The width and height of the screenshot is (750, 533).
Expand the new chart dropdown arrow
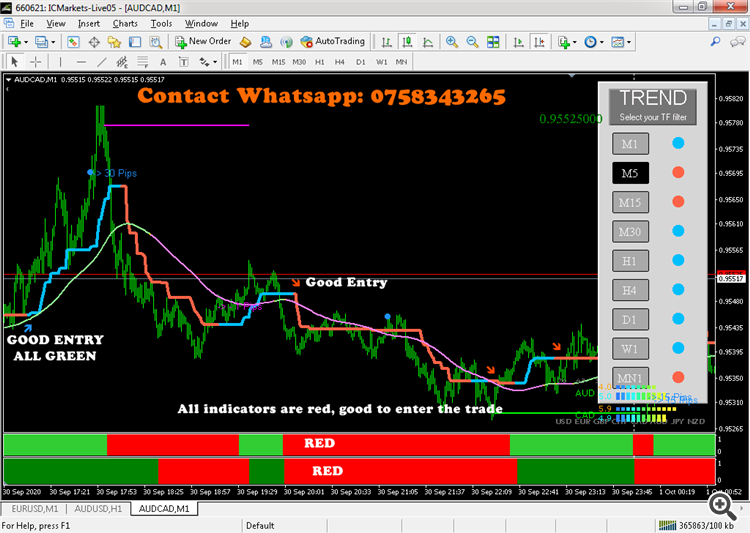coord(26,42)
